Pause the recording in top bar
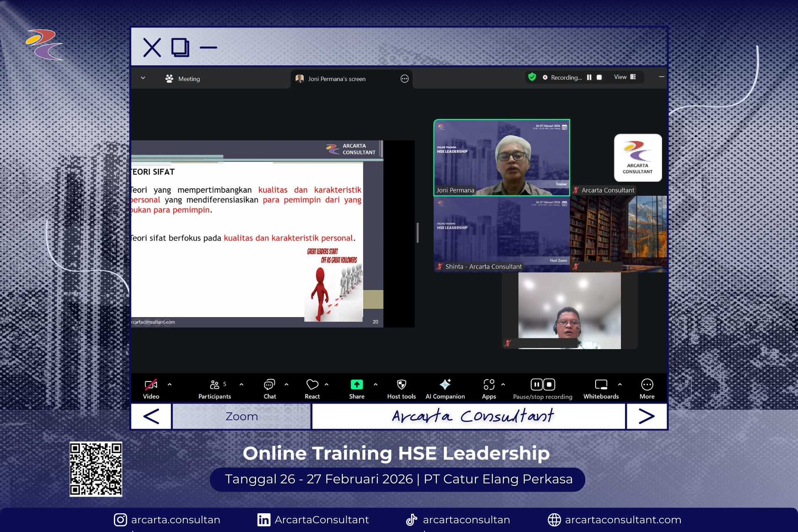 coord(589,77)
